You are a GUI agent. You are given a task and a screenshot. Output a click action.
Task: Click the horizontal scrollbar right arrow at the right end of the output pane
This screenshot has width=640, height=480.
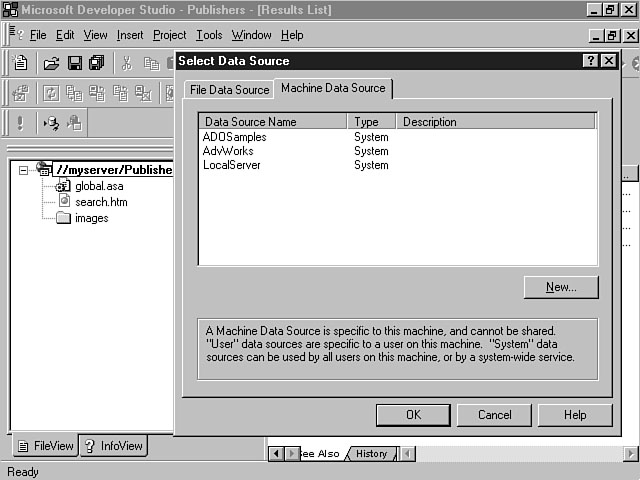click(x=631, y=453)
